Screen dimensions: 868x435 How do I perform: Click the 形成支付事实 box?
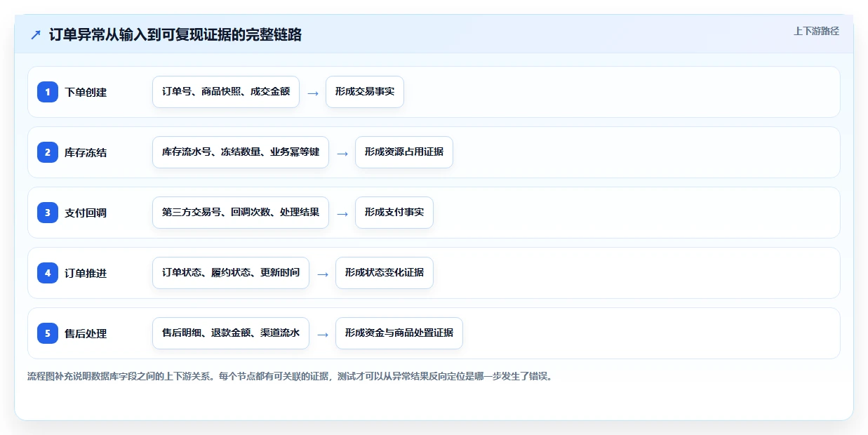tap(394, 213)
